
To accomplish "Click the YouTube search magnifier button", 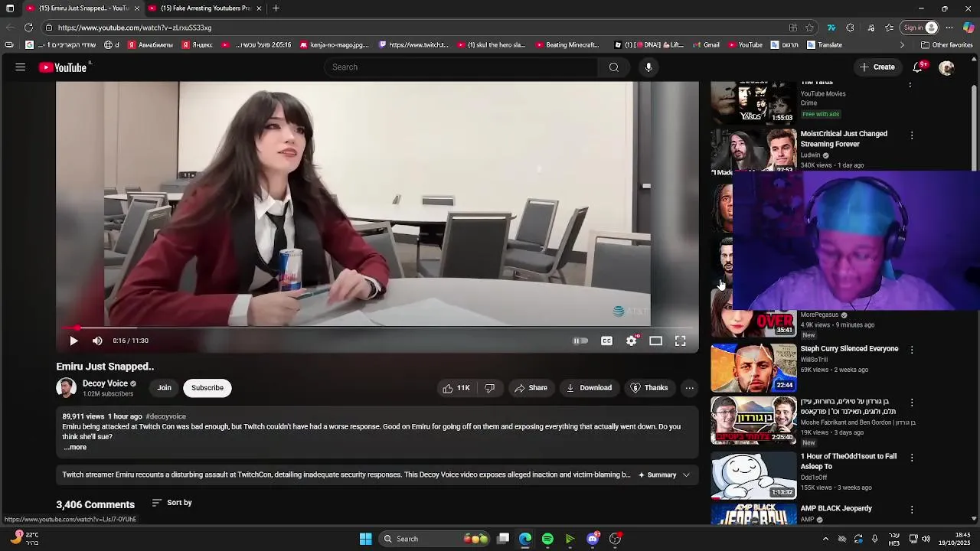I will (613, 67).
